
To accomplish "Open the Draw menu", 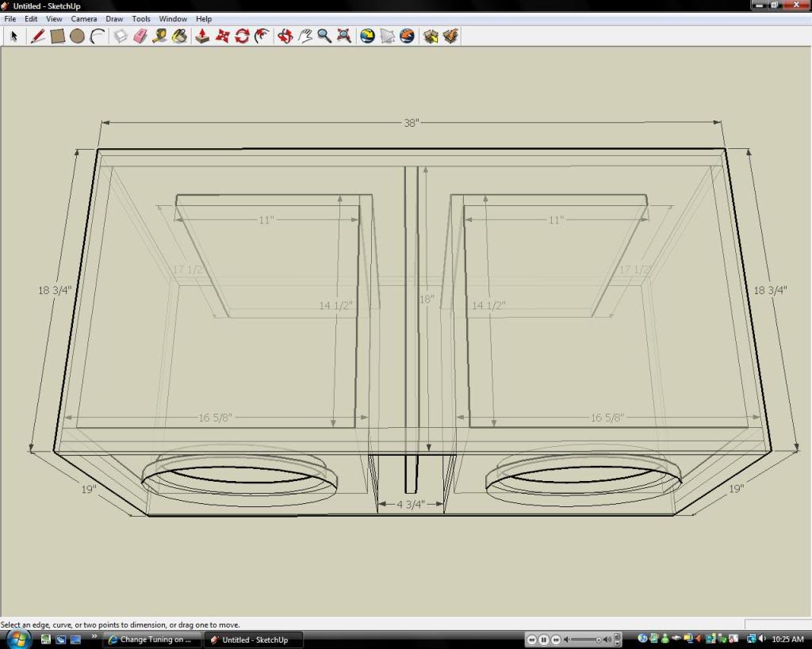I will click(x=114, y=19).
